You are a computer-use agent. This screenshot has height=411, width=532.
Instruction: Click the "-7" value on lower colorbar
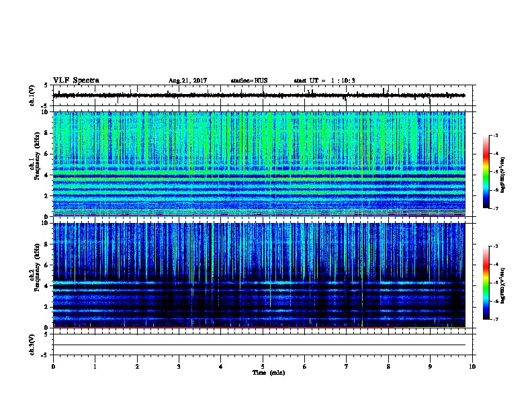tap(495, 320)
